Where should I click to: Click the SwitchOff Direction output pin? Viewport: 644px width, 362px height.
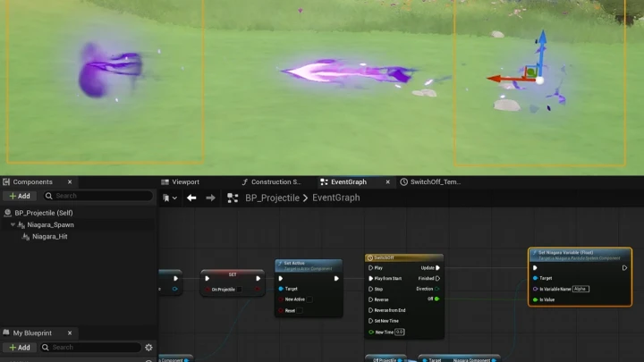[x=437, y=289]
